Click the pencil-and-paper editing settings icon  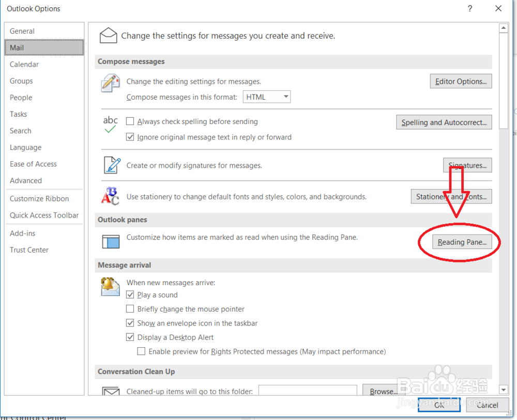pos(110,83)
